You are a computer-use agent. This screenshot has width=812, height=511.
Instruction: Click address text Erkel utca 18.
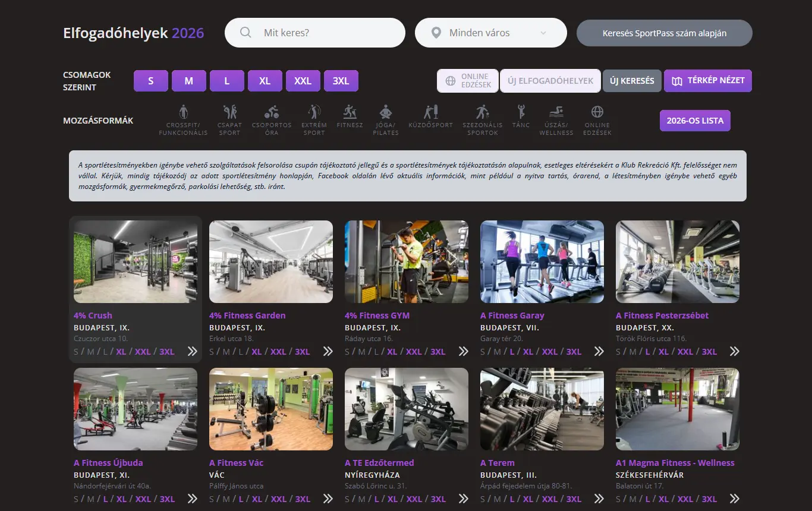[231, 339]
